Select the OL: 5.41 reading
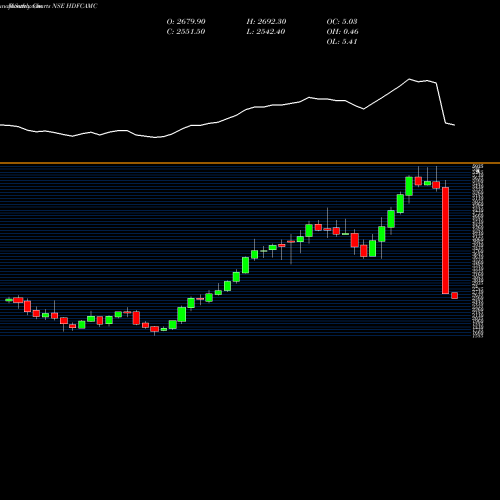The image size is (500, 500). click(342, 42)
